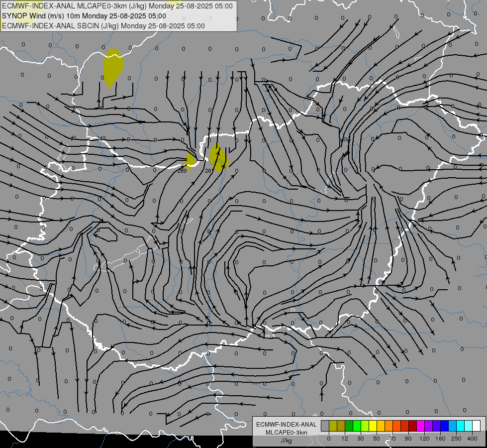Click the legend tick label 120

[x=425, y=439]
